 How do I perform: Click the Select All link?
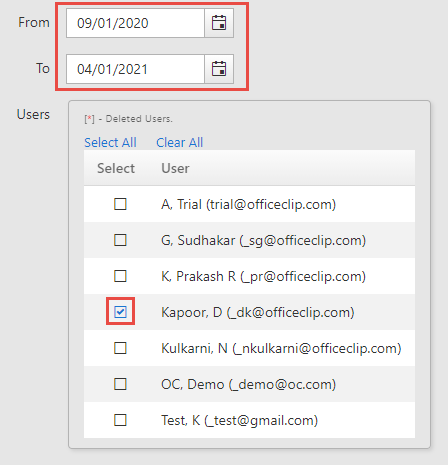pos(110,142)
